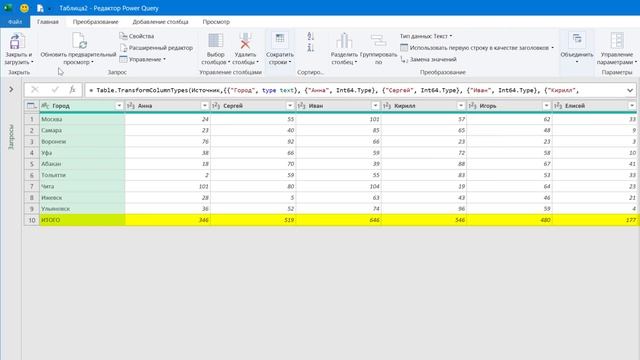
Task: Click the Елисей column data type icon
Action: (558, 106)
